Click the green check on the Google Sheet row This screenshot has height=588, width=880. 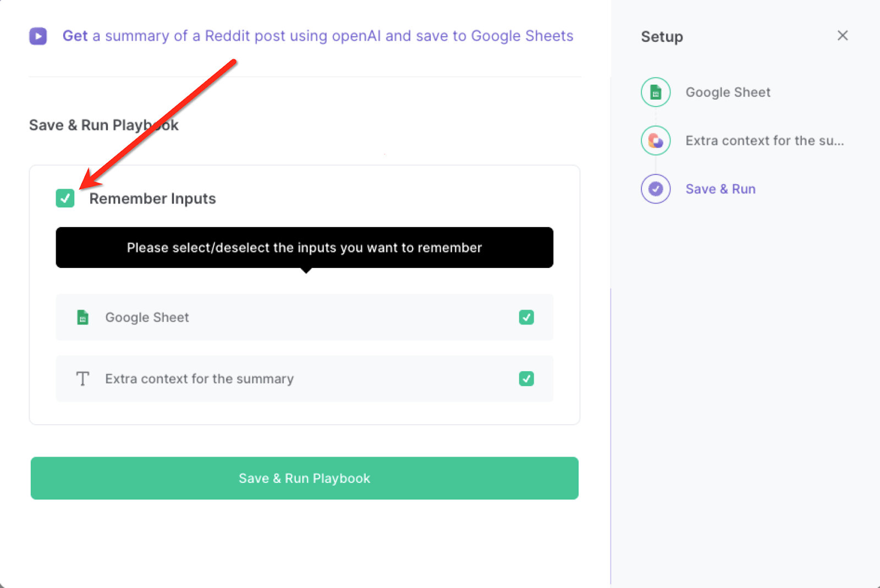pyautogui.click(x=526, y=317)
